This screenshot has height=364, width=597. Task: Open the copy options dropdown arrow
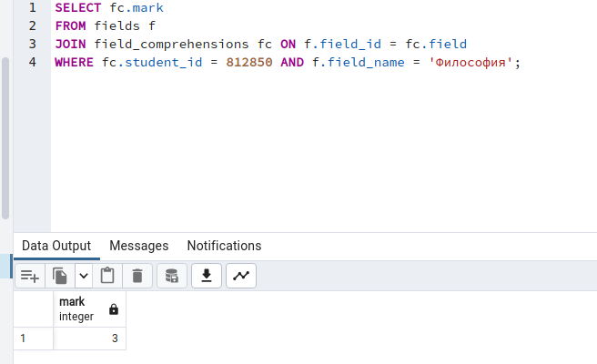84,276
